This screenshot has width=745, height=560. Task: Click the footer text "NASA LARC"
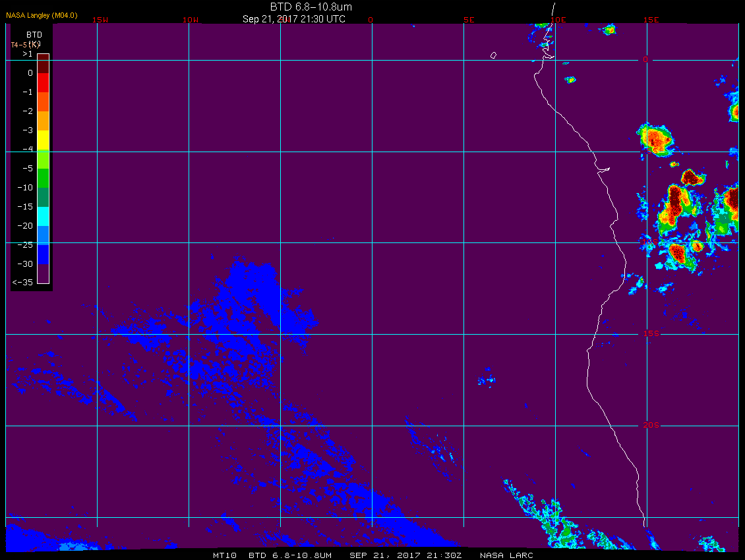(506, 555)
